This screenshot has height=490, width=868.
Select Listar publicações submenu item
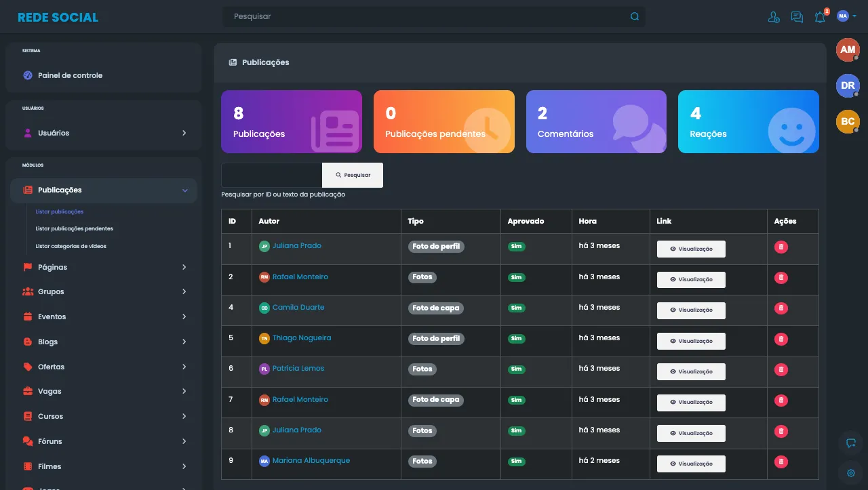click(60, 211)
